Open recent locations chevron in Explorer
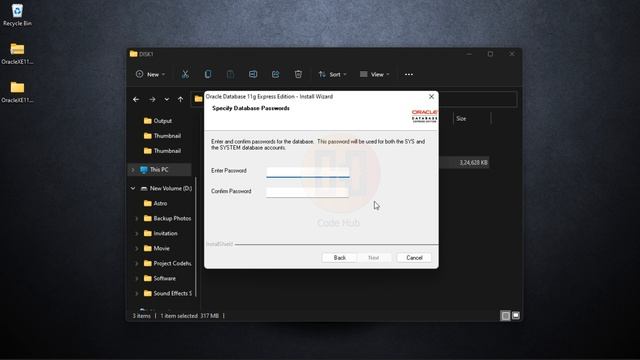This screenshot has width=640, height=360. (167, 99)
